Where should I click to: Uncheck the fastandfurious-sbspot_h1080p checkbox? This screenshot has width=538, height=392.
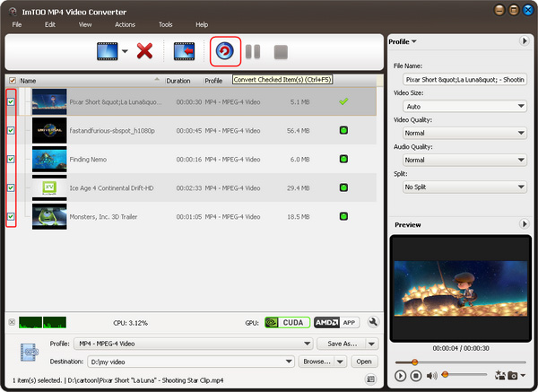pos(11,130)
